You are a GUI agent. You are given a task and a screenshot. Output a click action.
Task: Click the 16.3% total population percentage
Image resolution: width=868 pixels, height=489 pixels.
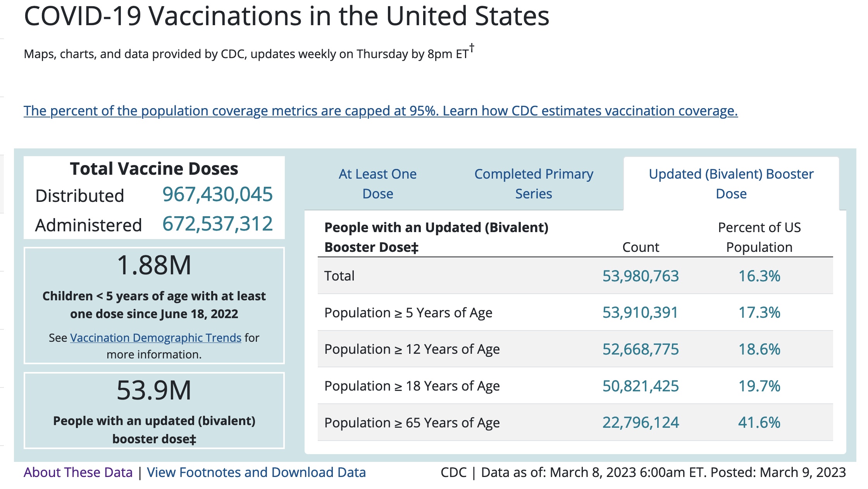pyautogui.click(x=759, y=276)
